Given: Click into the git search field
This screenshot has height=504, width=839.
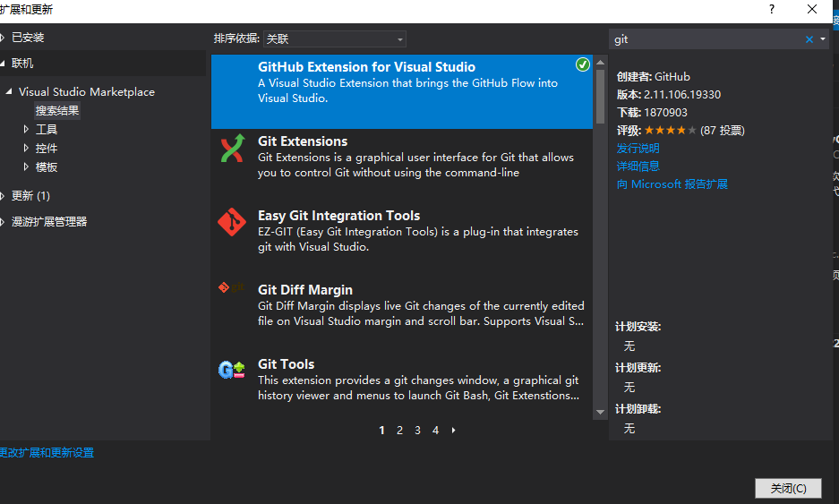Looking at the screenshot, I should pyautogui.click(x=706, y=39).
